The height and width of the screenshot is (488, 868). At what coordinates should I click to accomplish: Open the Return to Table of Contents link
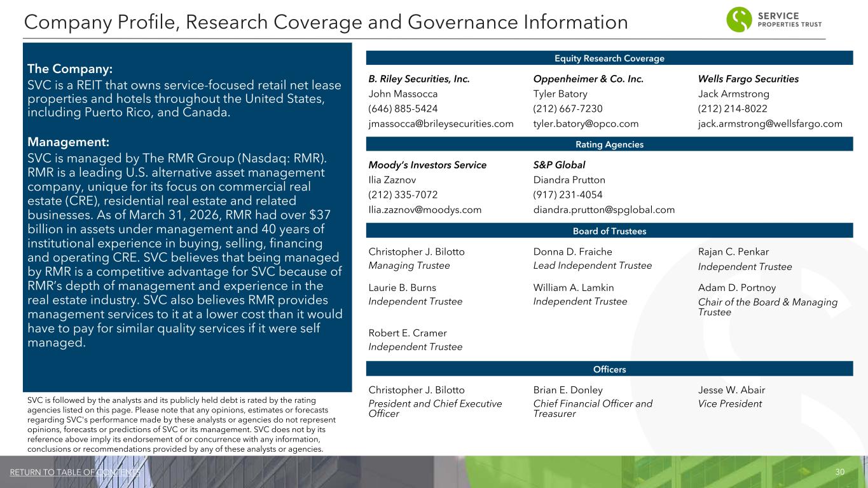(x=75, y=473)
